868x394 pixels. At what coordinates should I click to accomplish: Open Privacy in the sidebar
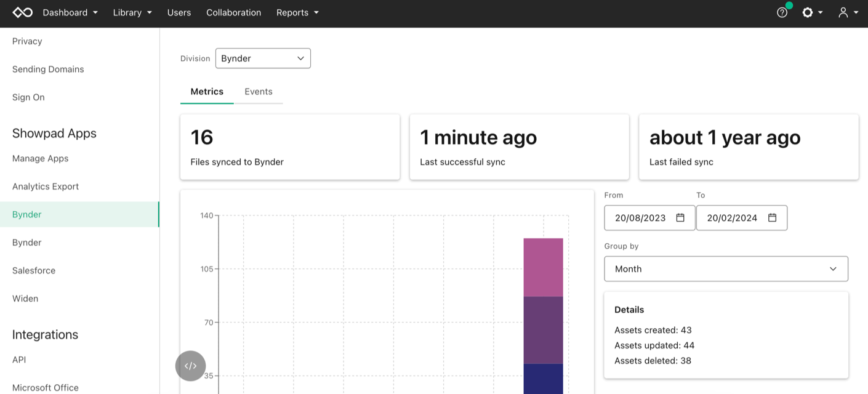(x=27, y=41)
